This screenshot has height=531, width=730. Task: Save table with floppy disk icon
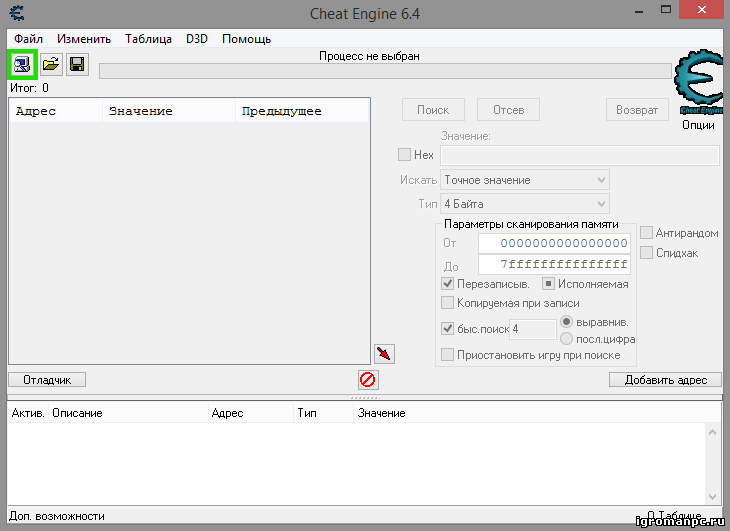[77, 64]
